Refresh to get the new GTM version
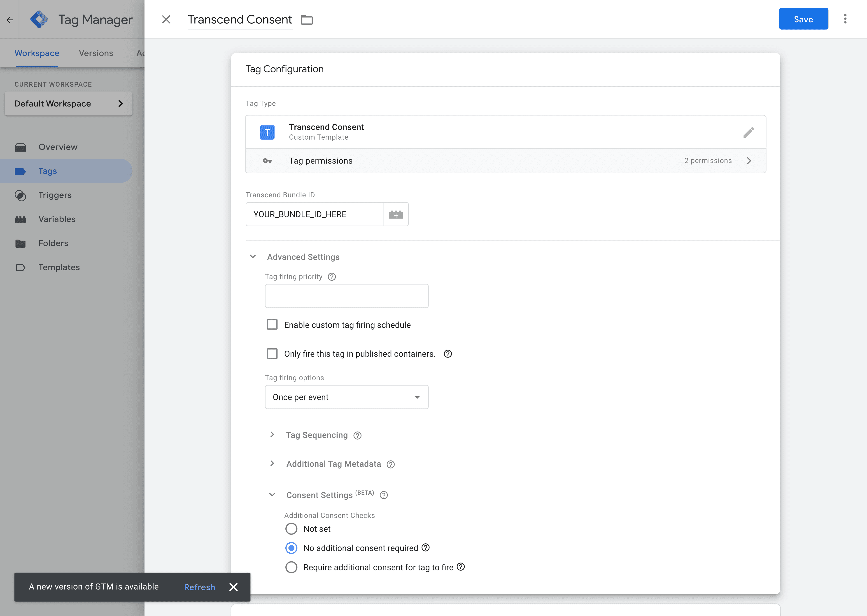Viewport: 867px width, 616px height. pyautogui.click(x=199, y=587)
